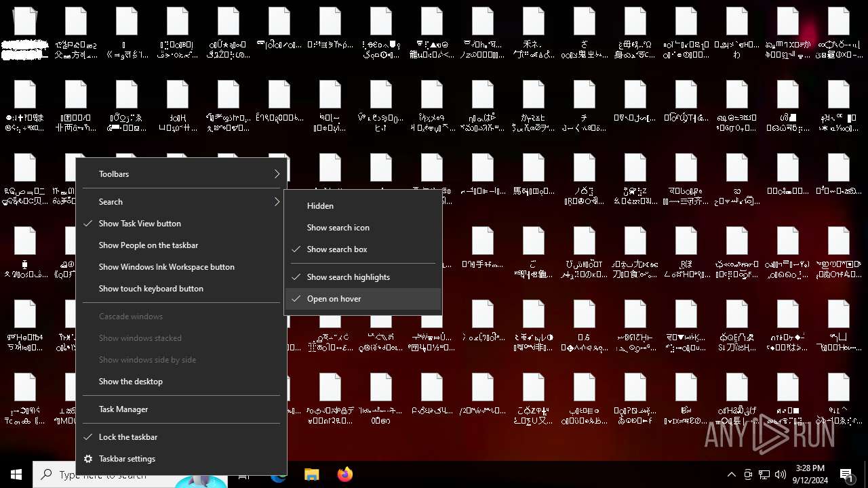This screenshot has height=488, width=868.
Task: Open the notification center icon
Action: click(846, 474)
